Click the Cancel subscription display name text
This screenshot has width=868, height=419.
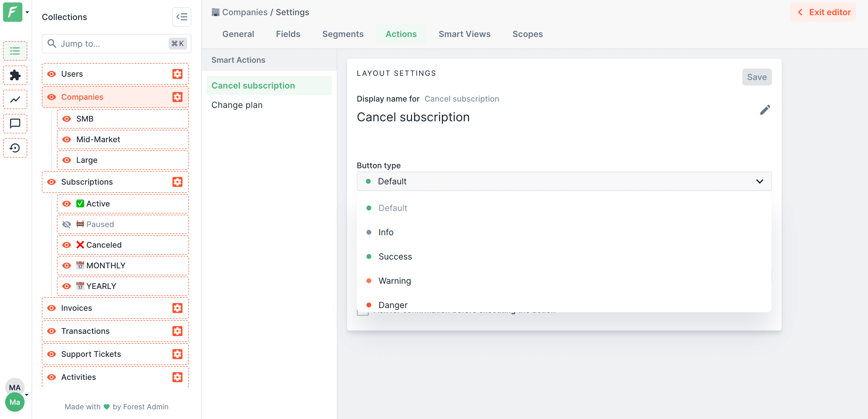tap(413, 117)
